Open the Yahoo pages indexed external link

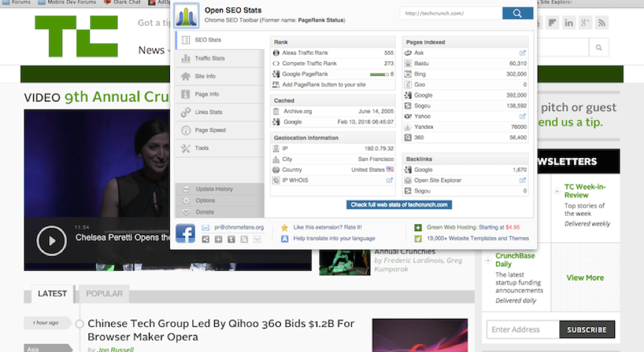point(522,116)
